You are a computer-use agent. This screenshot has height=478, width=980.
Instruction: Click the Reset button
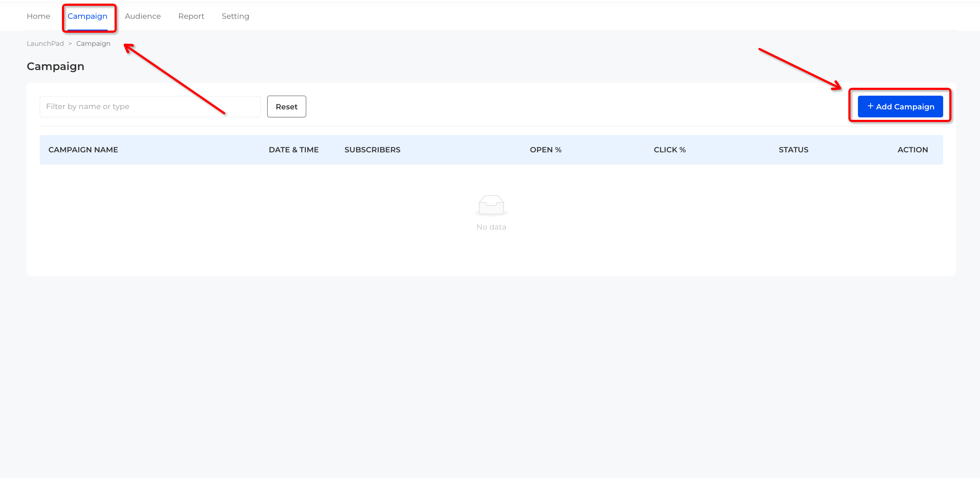(x=286, y=107)
